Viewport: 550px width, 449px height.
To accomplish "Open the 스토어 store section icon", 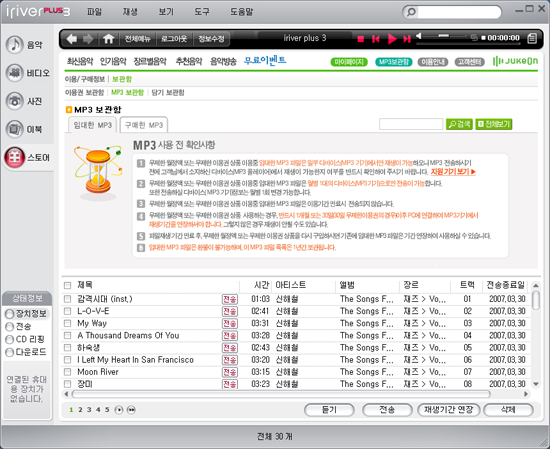I will click(15, 157).
